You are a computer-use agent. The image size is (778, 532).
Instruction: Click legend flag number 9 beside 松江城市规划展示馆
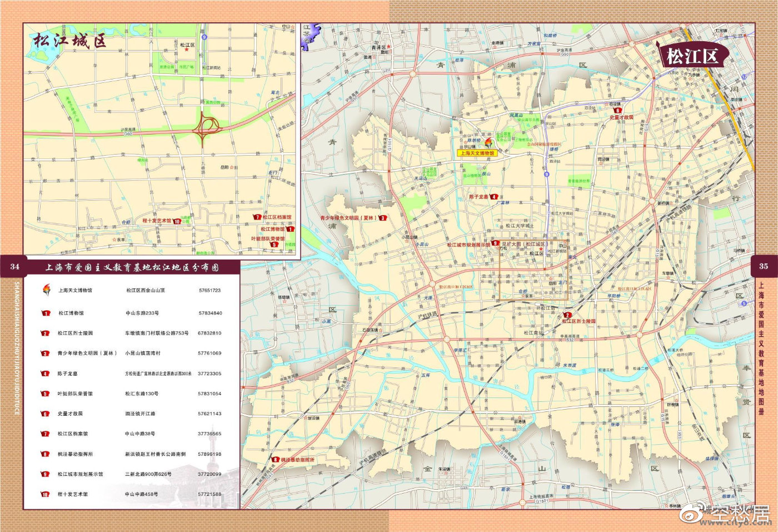click(x=46, y=474)
